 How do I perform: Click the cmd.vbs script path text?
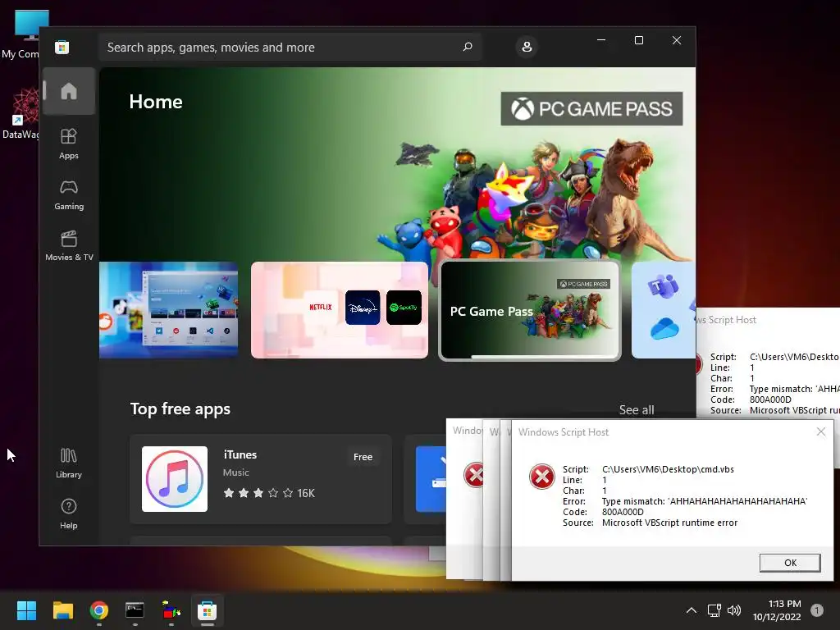tap(668, 469)
